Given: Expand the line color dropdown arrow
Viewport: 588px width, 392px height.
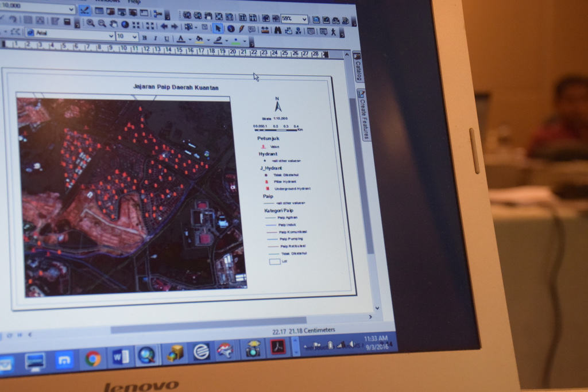Looking at the screenshot, I should pyautogui.click(x=226, y=41).
